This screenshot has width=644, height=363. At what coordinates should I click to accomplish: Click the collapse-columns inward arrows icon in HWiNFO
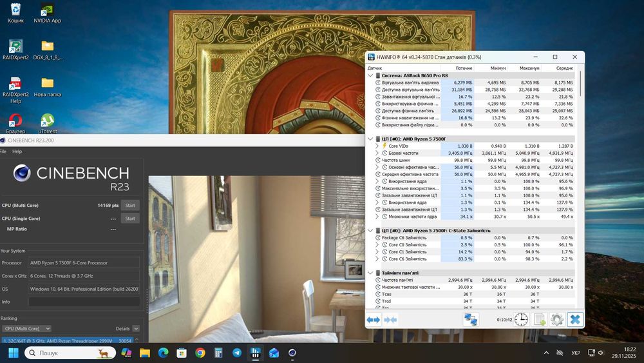[390, 319]
